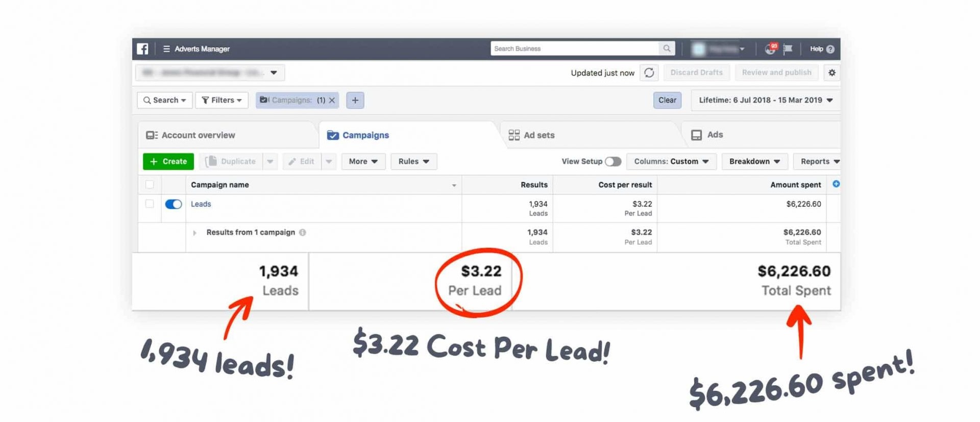Check the Leads campaign row checkbox
Viewport: 980px width, 422px height.
(x=150, y=204)
